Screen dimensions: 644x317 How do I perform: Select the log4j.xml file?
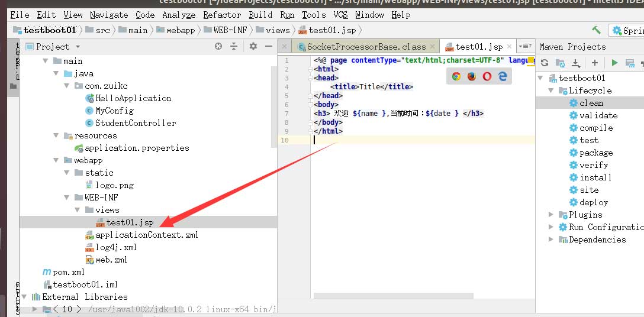(116, 247)
